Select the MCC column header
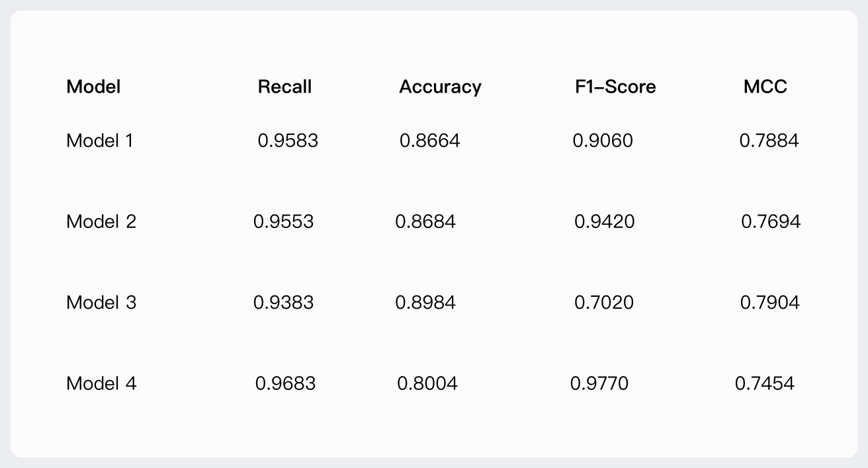Image resolution: width=868 pixels, height=468 pixels. pyautogui.click(x=765, y=87)
